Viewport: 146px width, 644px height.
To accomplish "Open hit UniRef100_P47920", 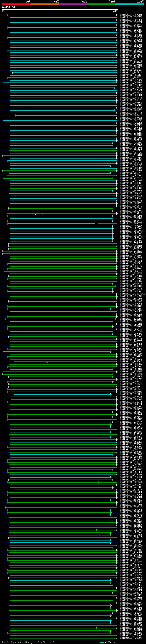I will pos(131,80).
